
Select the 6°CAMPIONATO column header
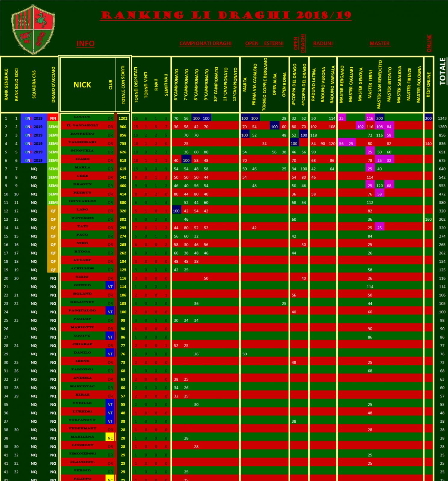pyautogui.click(x=176, y=85)
